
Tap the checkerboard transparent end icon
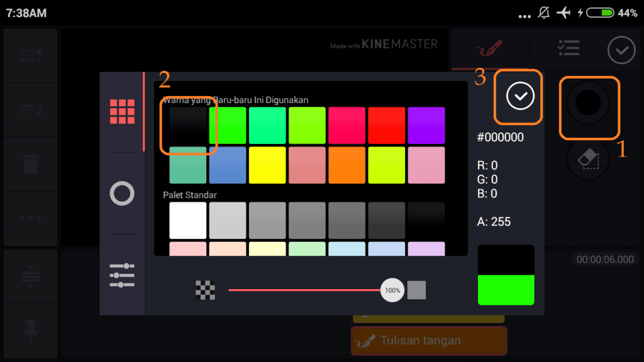[205, 290]
